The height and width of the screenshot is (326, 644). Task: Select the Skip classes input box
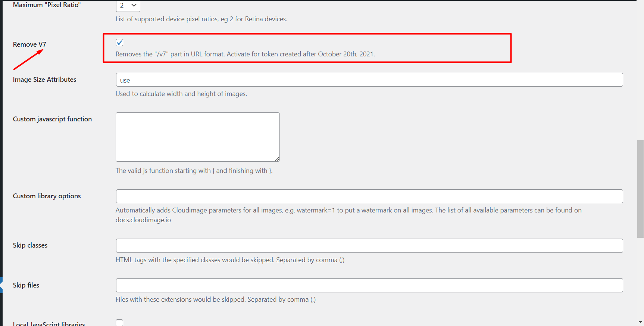coord(369,246)
